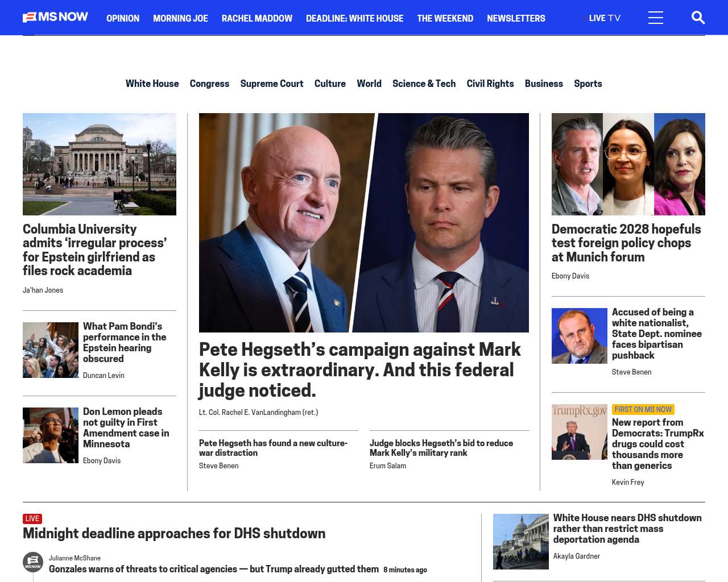Screen dimensions: 728x582
Task: Read Columbia University Epstein headline
Action: click(x=95, y=250)
